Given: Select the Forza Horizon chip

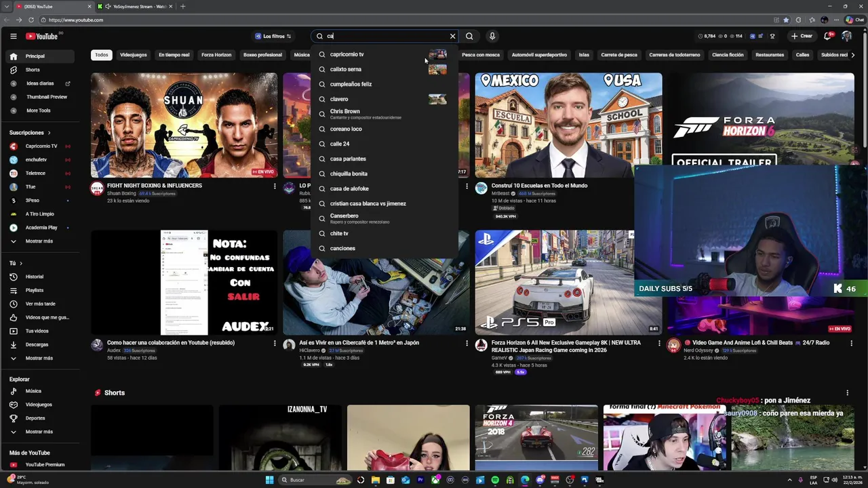Looking at the screenshot, I should pos(216,55).
